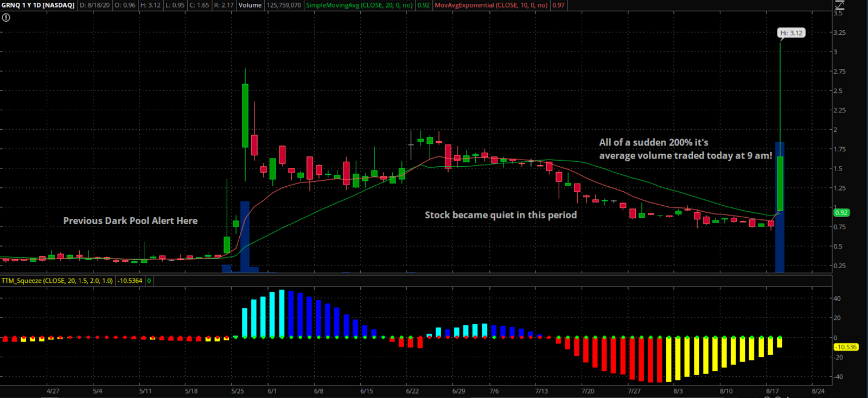Click the exclamation alert icon on chart
This screenshot has height=398, width=868.
pyautogui.click(x=6, y=17)
